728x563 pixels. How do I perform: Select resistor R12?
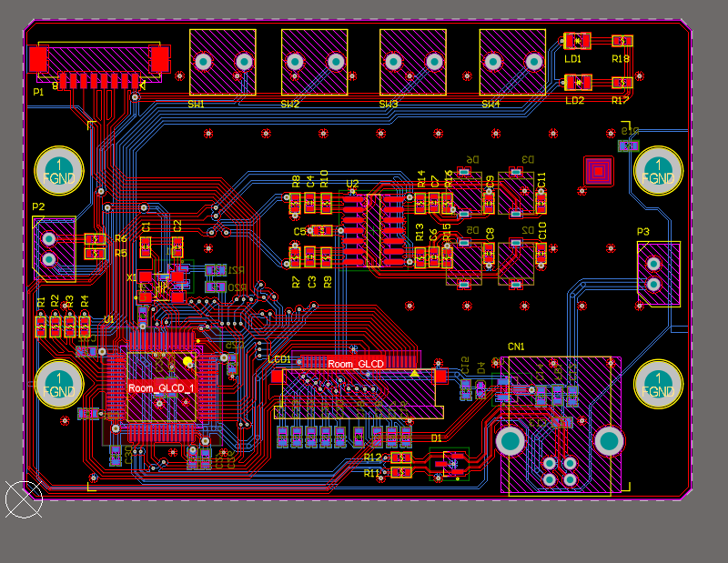(401, 458)
